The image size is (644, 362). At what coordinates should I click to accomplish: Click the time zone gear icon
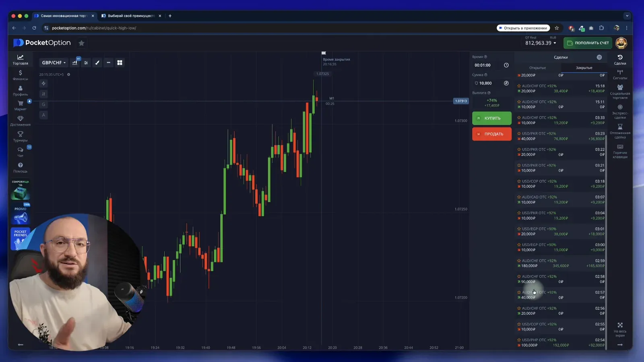68,74
